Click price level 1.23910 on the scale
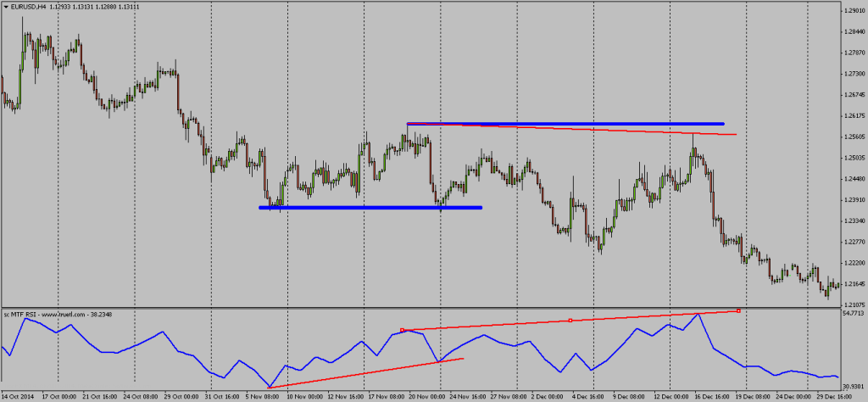The width and height of the screenshot is (868, 402). pyautogui.click(x=853, y=200)
